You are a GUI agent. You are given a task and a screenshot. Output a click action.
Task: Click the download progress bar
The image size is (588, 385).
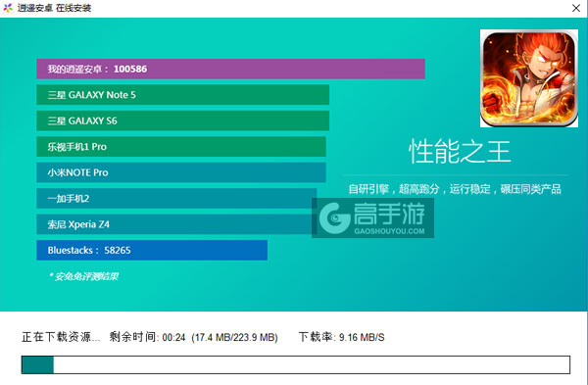point(296,364)
